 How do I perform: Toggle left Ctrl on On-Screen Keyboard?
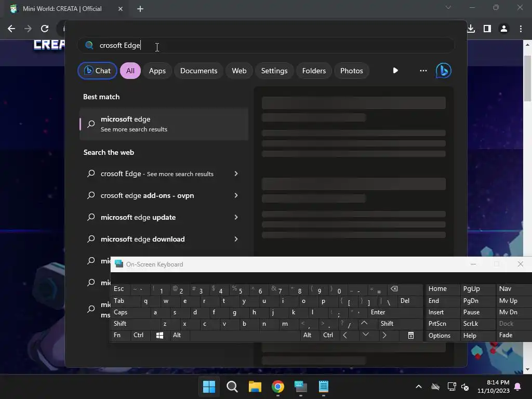click(140, 335)
